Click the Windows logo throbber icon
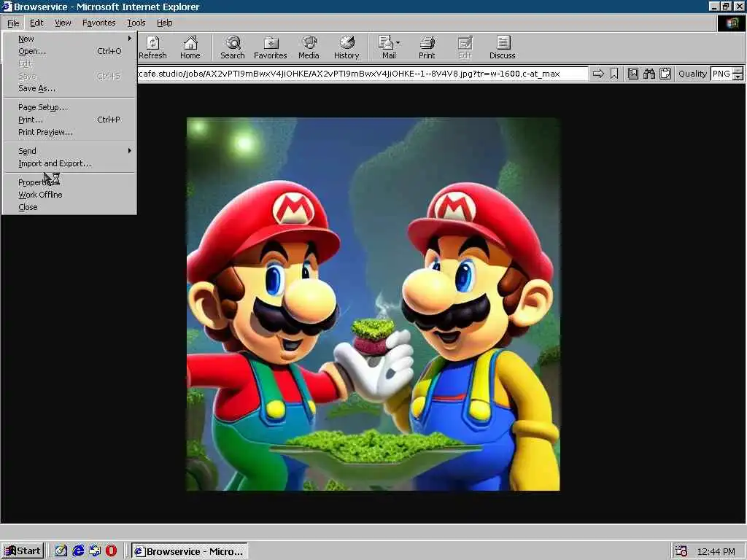The width and height of the screenshot is (747, 560). 731,23
